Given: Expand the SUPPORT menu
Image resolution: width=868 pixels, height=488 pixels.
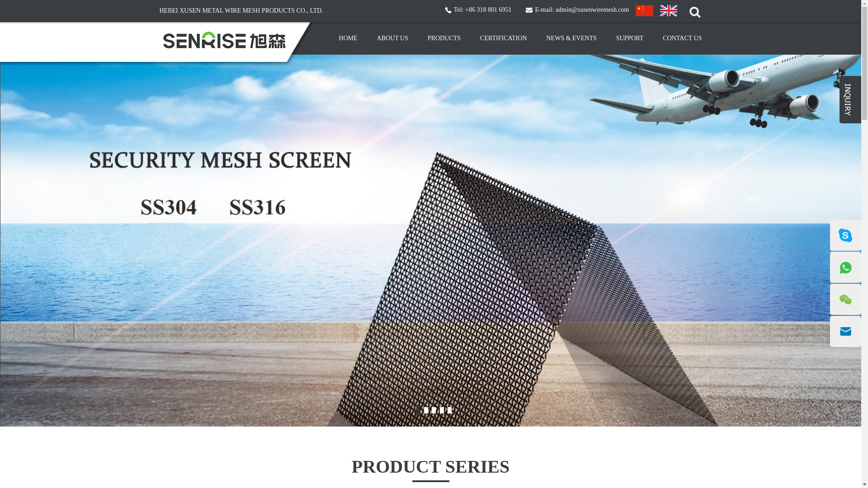Looking at the screenshot, I should point(629,38).
